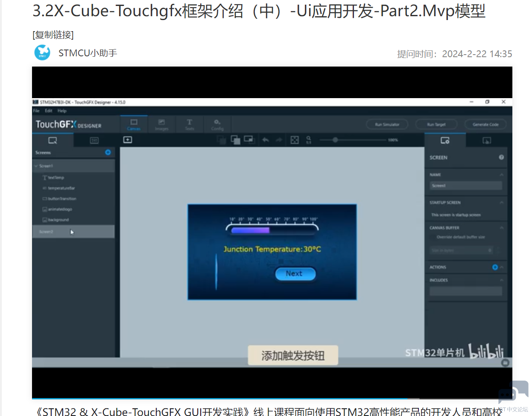Click the temperature progress bar on canvas
Image resolution: width=532 pixels, height=416 pixels.
[272, 230]
